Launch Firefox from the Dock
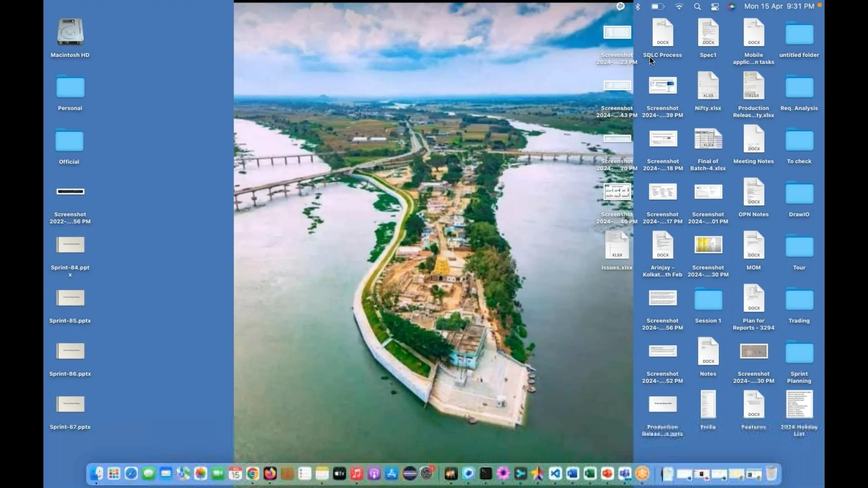The image size is (868, 488). pos(270,474)
